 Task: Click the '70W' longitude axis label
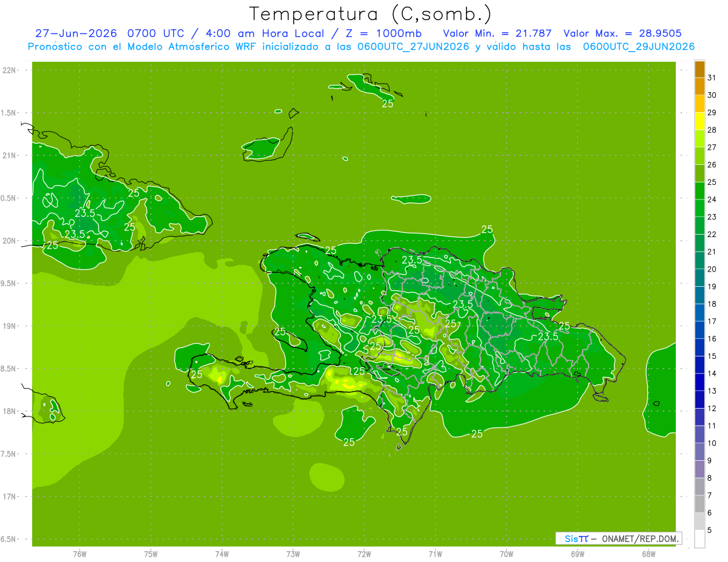click(x=507, y=554)
